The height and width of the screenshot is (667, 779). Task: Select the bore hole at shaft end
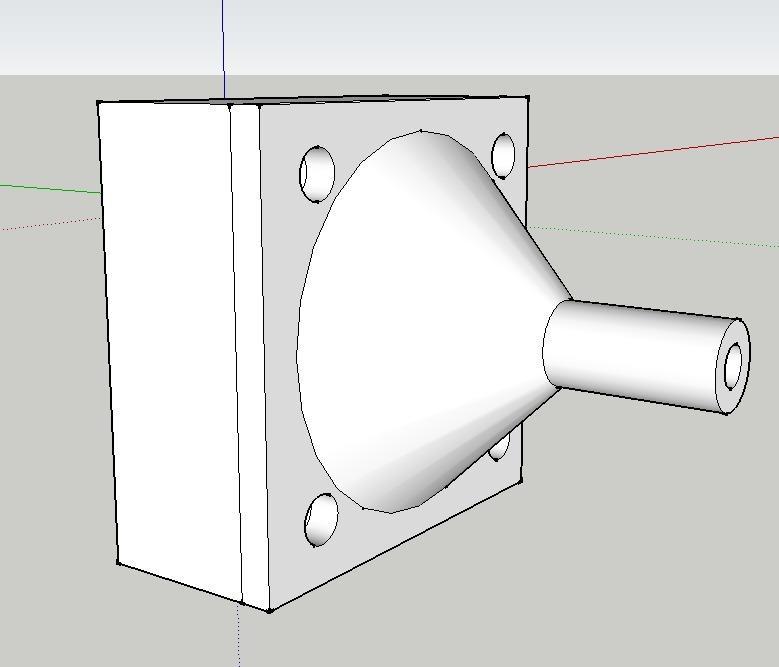pos(733,367)
